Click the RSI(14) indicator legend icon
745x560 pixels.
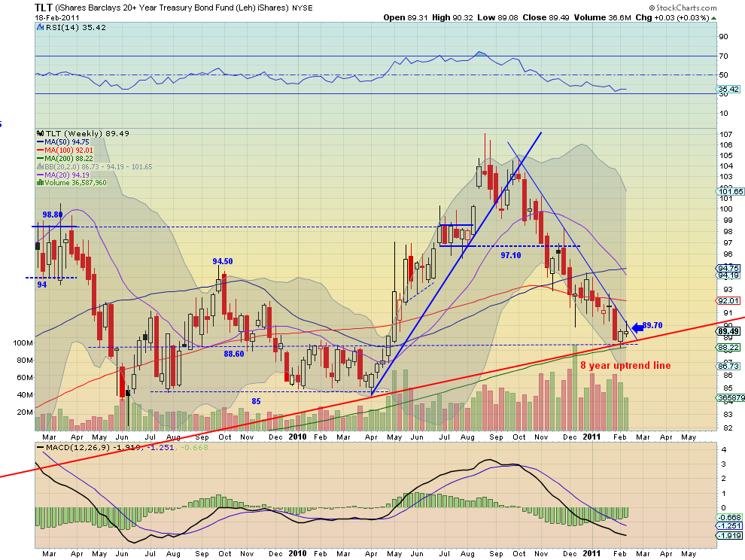click(40, 28)
